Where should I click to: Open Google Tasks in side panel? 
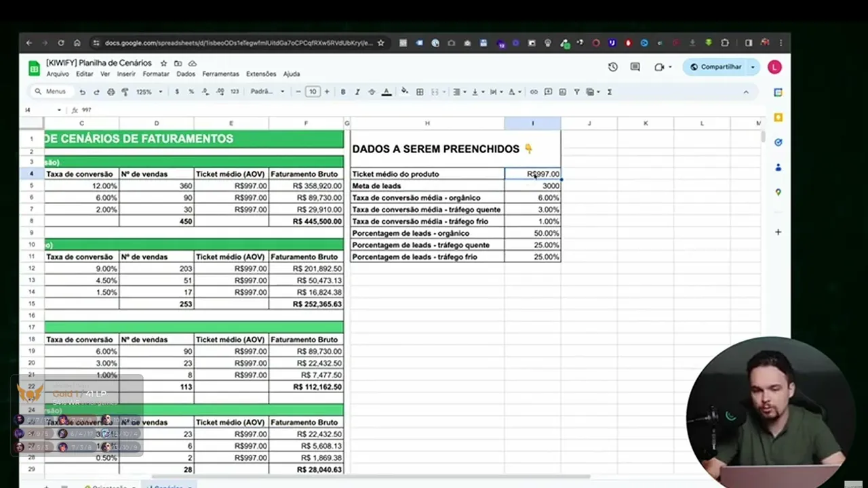coord(778,142)
